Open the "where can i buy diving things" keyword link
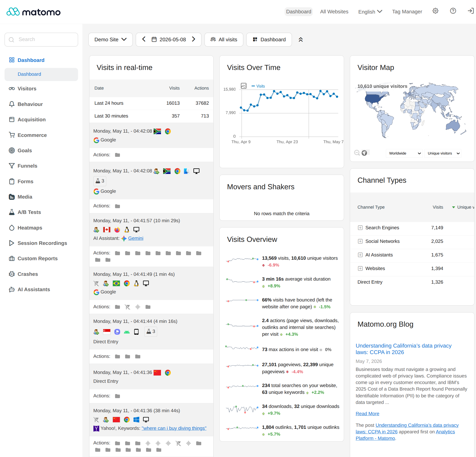The width and height of the screenshot is (476, 457). click(x=174, y=428)
